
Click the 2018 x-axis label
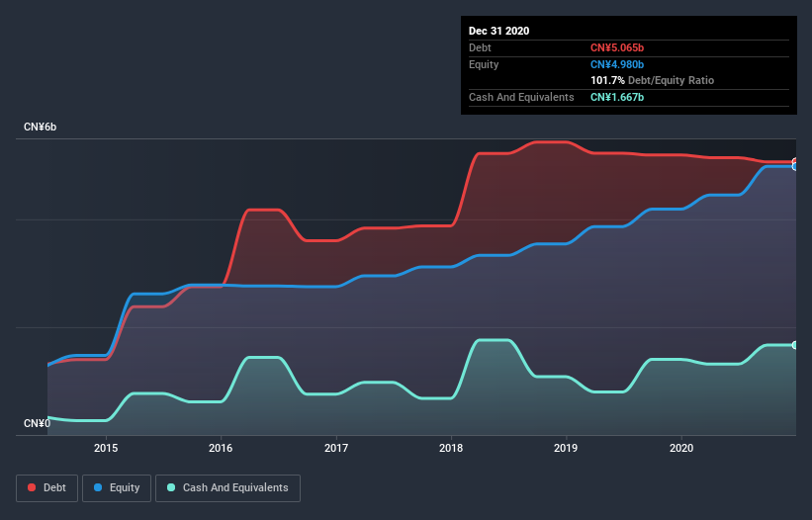click(451, 448)
